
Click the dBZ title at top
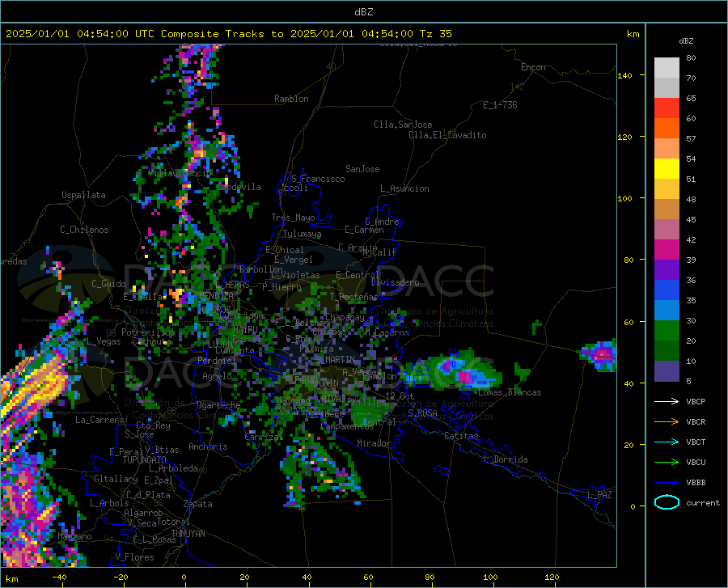[363, 12]
